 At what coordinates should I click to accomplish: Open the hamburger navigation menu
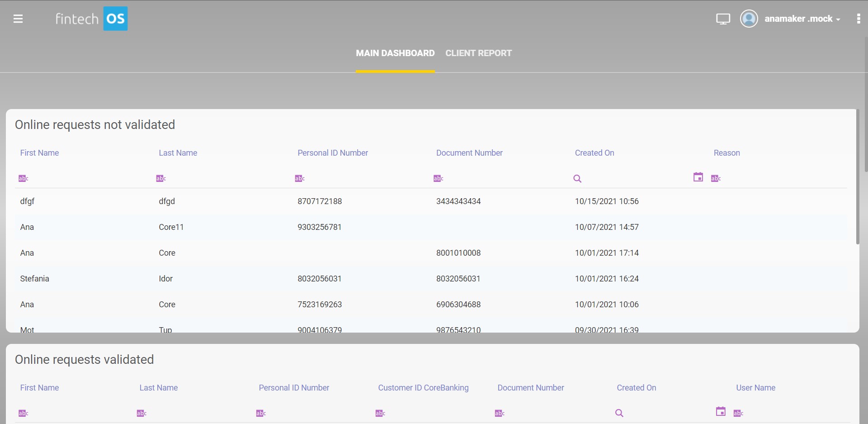tap(18, 19)
